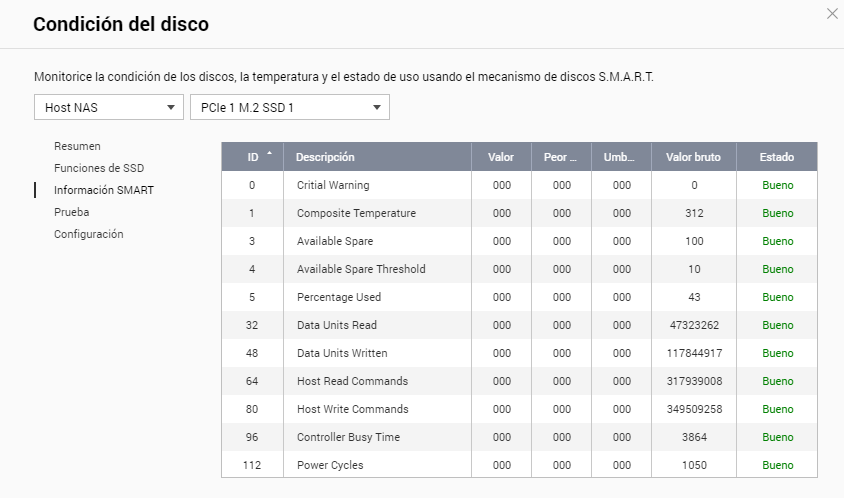844x498 pixels.
Task: Expand the PCIe 1 M.2 SSD 1 selector
Action: [289, 107]
